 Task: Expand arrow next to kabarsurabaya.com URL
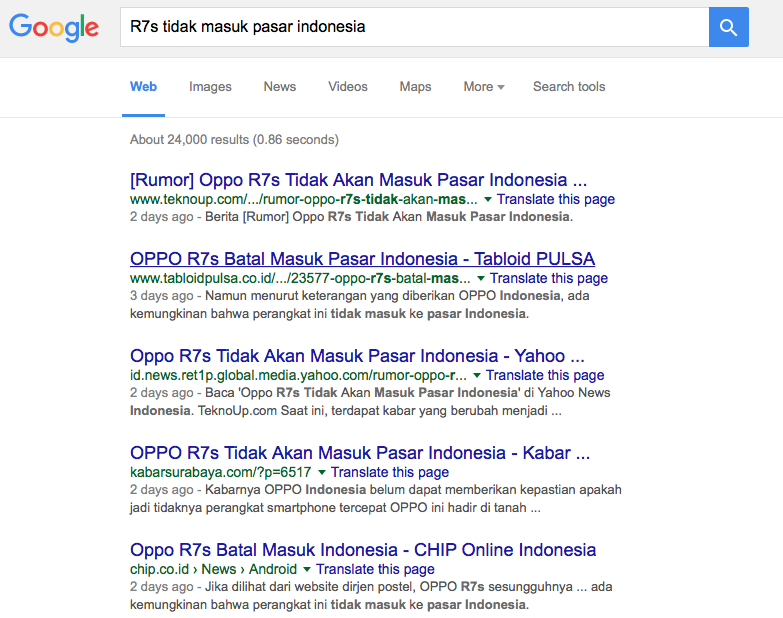pos(322,472)
